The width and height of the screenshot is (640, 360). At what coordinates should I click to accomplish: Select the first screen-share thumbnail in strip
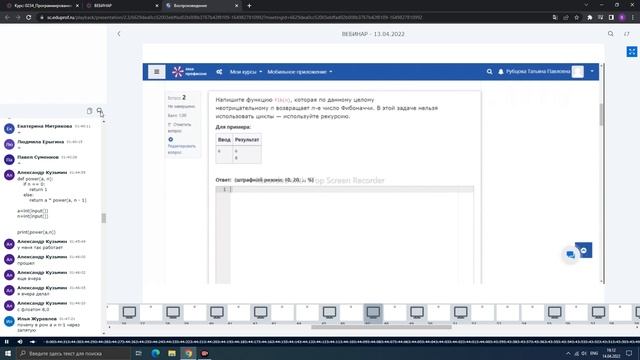point(129,313)
